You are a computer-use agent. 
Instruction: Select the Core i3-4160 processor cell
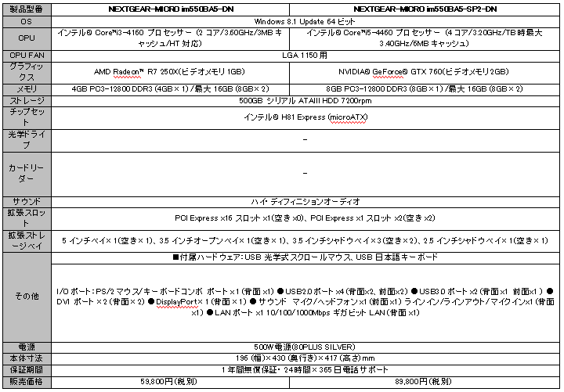pyautogui.click(x=170, y=38)
